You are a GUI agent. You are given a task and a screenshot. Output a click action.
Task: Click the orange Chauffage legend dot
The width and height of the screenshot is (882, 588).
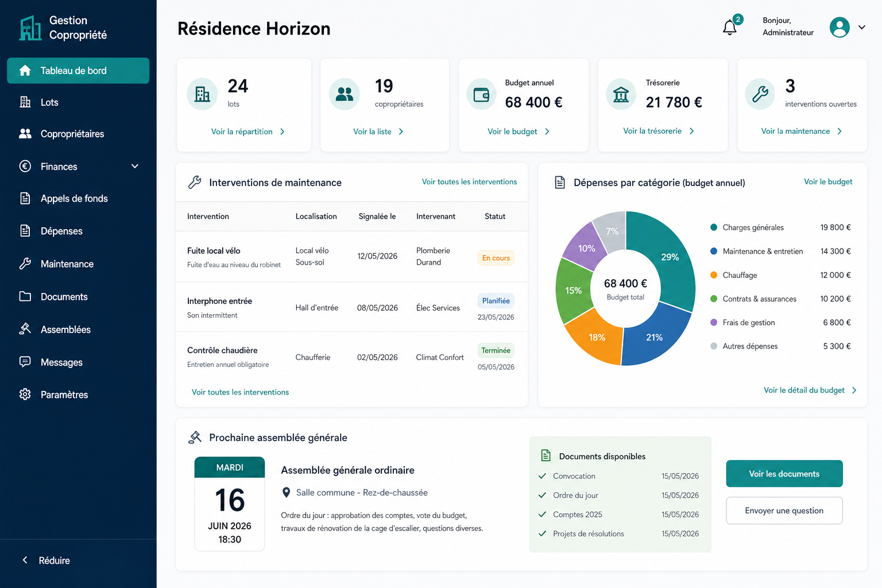pos(714,275)
